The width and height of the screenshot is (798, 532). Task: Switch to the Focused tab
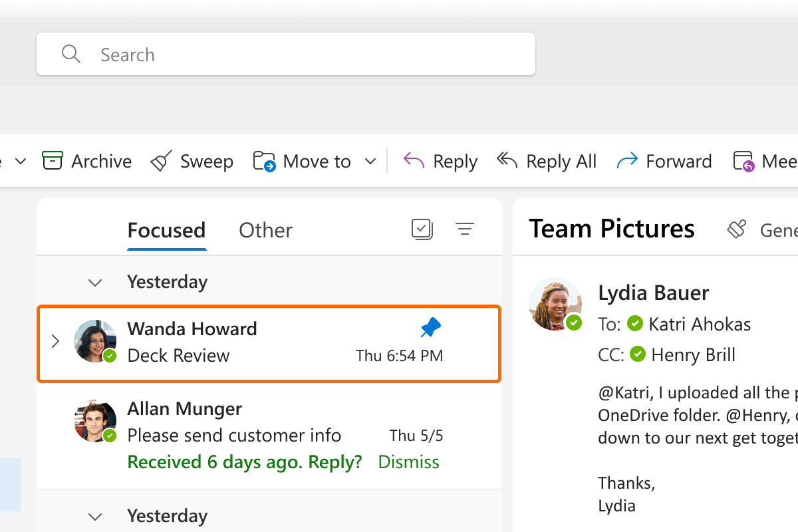[166, 230]
